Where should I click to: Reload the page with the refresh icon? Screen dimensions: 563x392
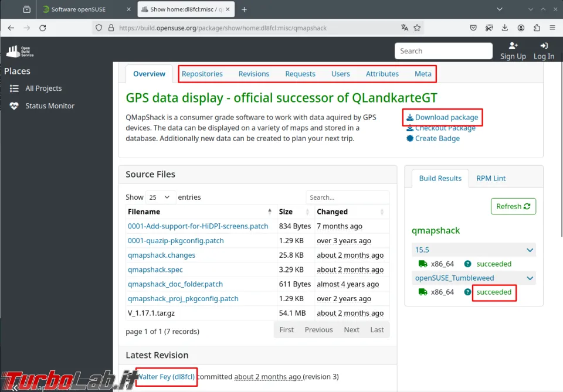pos(43,28)
